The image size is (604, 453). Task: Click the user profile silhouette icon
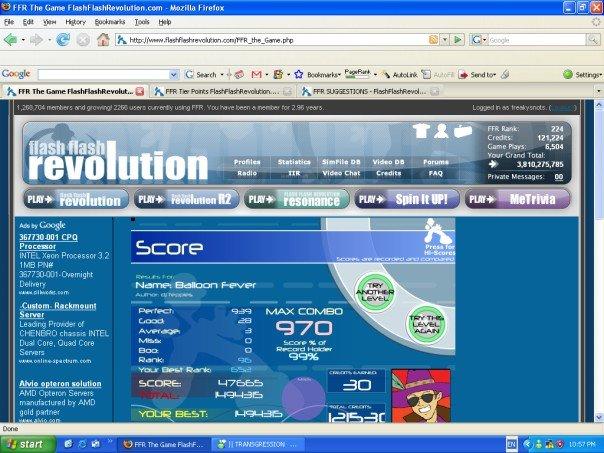coord(441,131)
